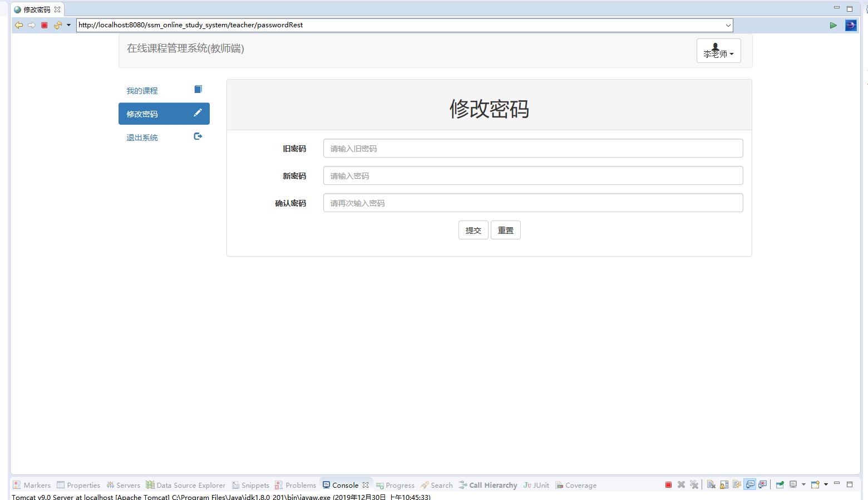The height and width of the screenshot is (500, 868).
Task: Click the user avatar icon above 李老师
Action: (x=715, y=47)
